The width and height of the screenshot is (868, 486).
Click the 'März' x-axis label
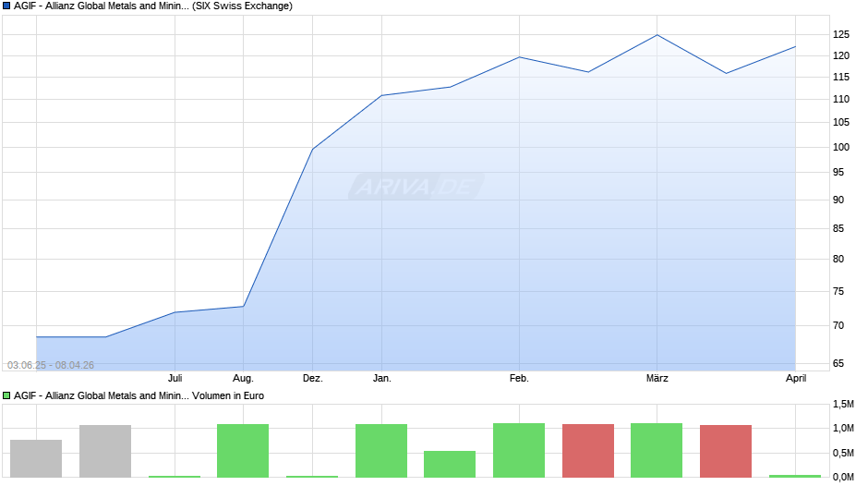(x=657, y=379)
